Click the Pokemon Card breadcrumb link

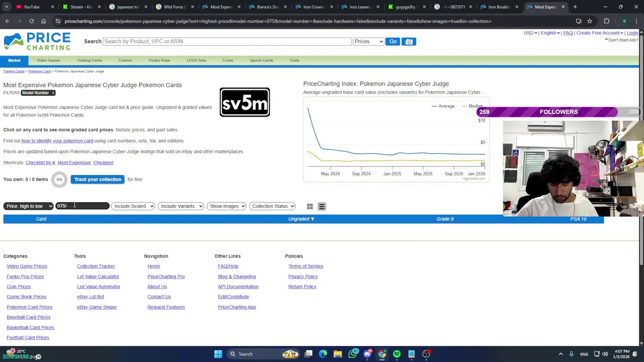[39, 71]
